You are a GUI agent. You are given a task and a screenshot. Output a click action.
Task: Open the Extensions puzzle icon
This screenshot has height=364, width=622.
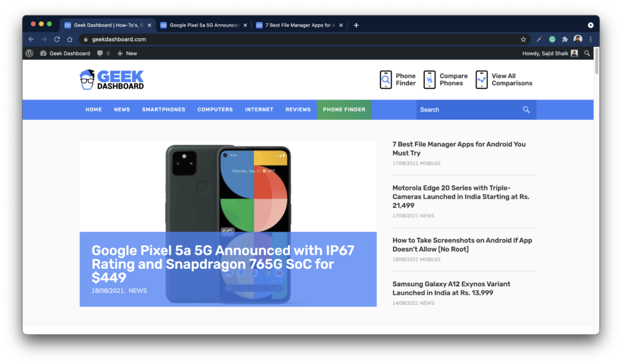coord(565,39)
